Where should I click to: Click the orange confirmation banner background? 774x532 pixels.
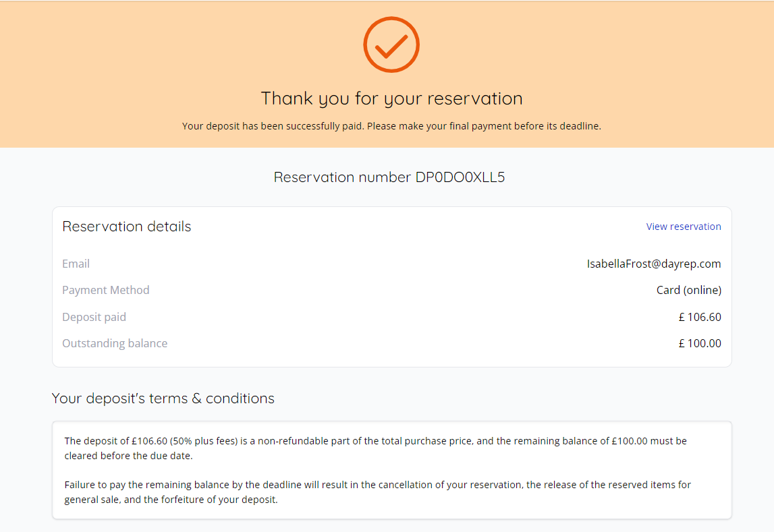coord(135,67)
